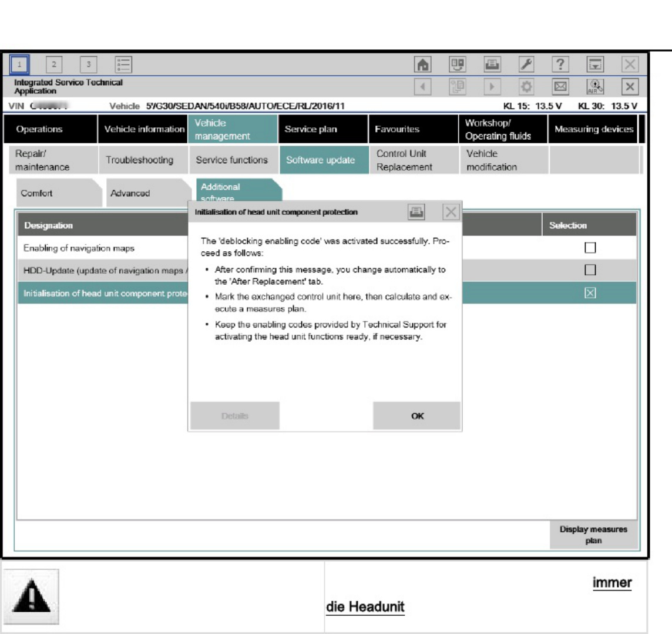
Task: Click the vehicle description 5'/G30/SEDAN text
Action: (245, 106)
